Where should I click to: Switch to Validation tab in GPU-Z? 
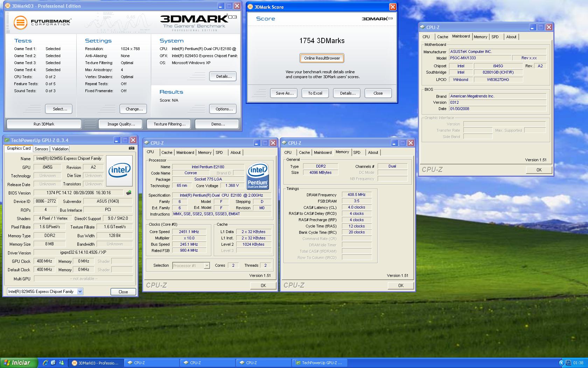click(60, 149)
